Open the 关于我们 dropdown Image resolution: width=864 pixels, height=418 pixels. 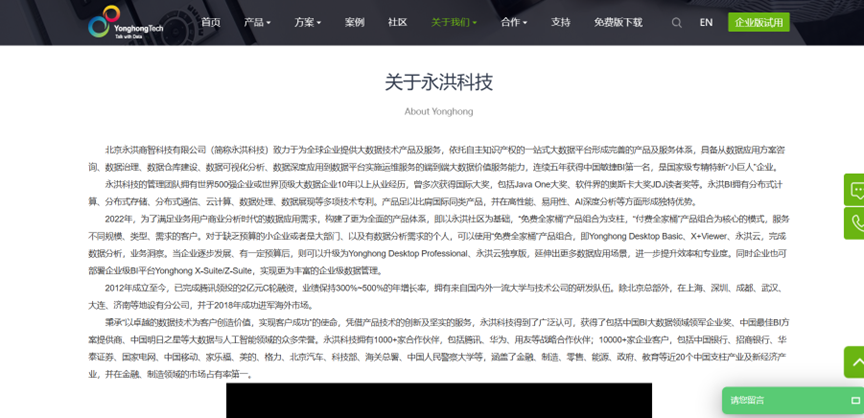click(x=453, y=22)
